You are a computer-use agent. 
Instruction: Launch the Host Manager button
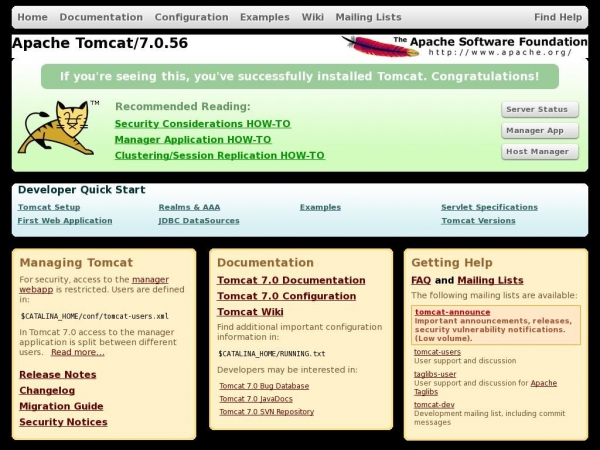point(540,152)
